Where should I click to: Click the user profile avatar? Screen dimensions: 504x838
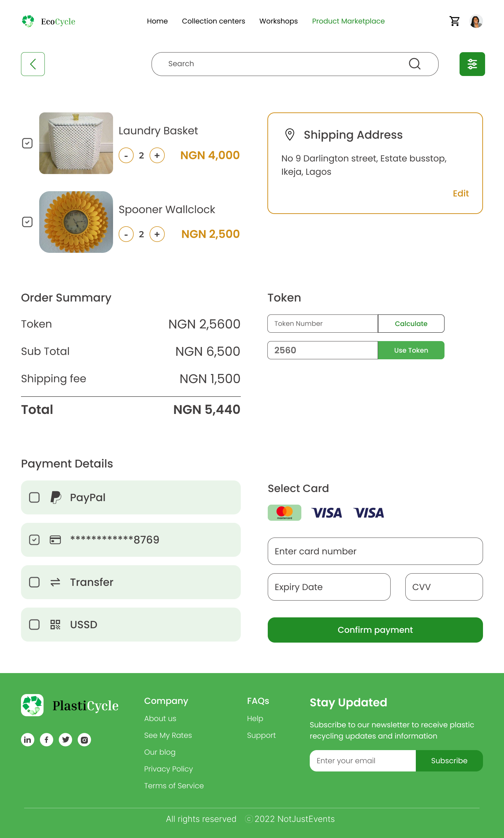[x=476, y=21]
